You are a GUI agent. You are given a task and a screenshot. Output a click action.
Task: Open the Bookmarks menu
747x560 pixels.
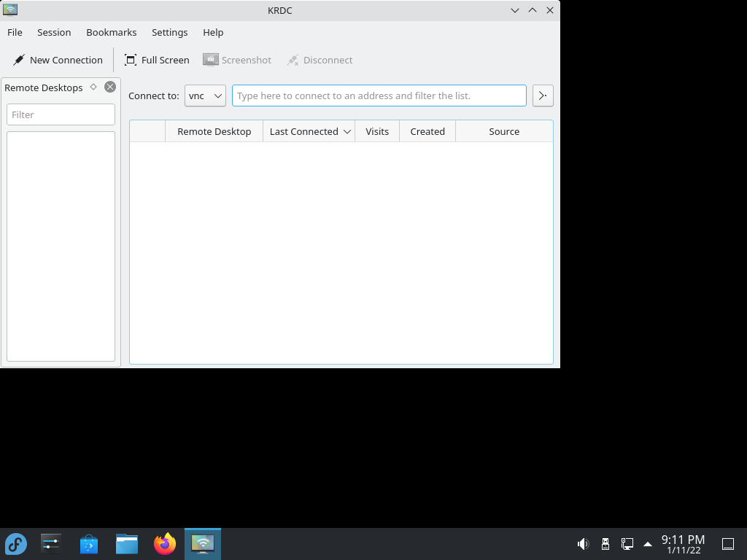(112, 32)
